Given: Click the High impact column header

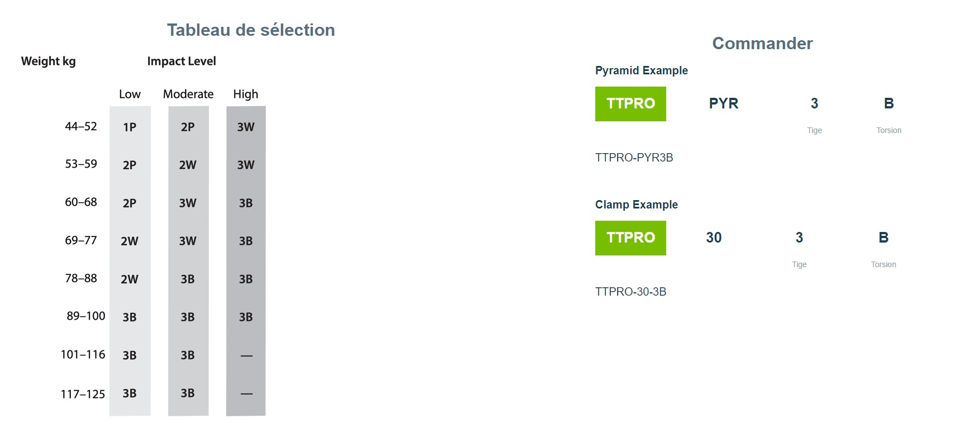Looking at the screenshot, I should [246, 94].
